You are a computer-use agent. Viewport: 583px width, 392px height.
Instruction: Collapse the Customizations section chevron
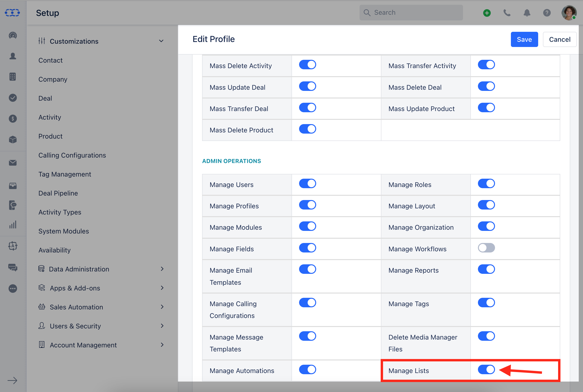(x=162, y=41)
